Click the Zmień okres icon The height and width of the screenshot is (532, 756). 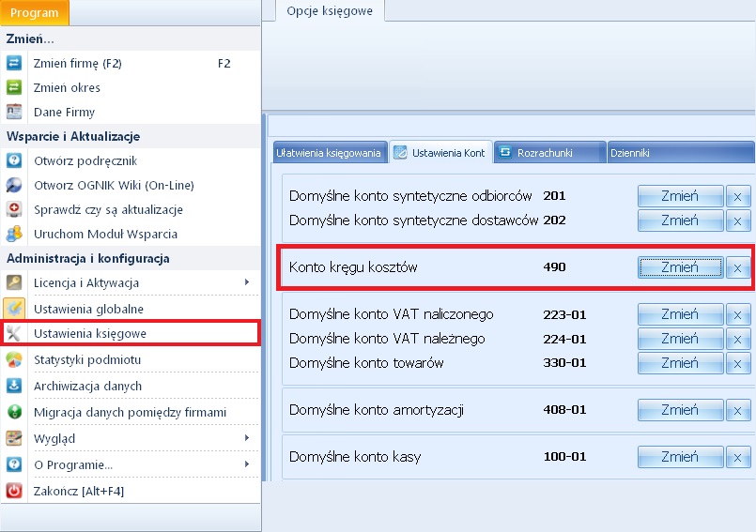(x=14, y=88)
